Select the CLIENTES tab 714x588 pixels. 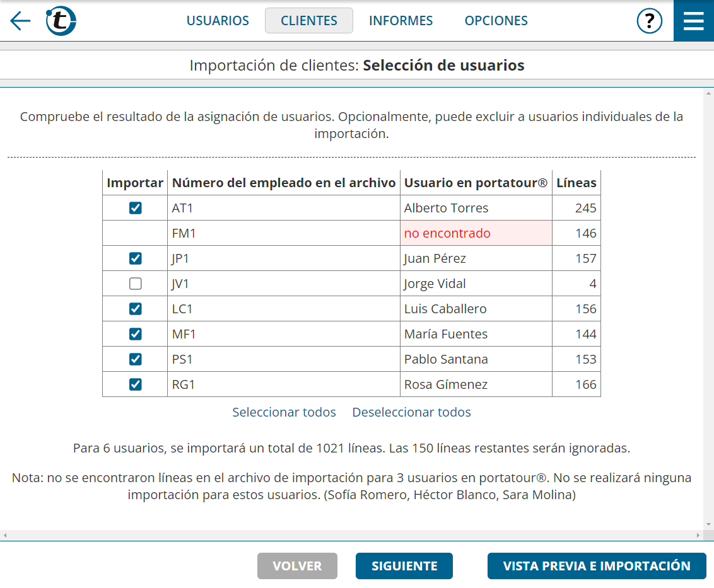click(x=308, y=20)
